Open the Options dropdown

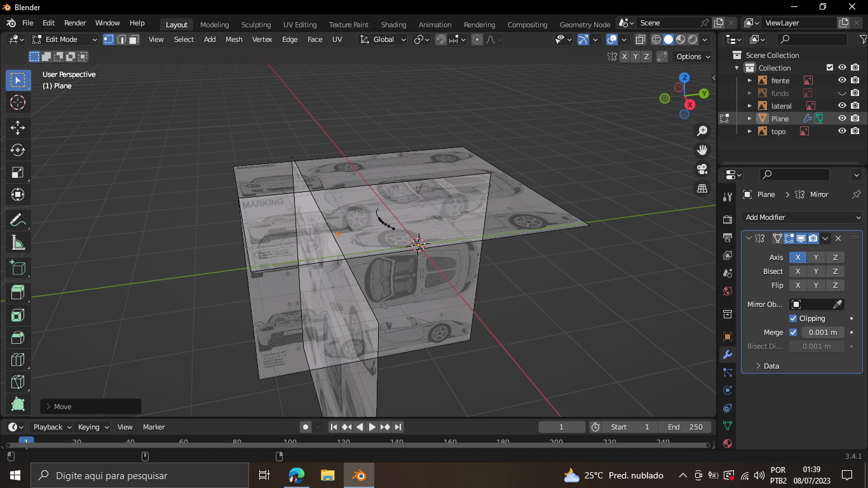[x=693, y=57]
